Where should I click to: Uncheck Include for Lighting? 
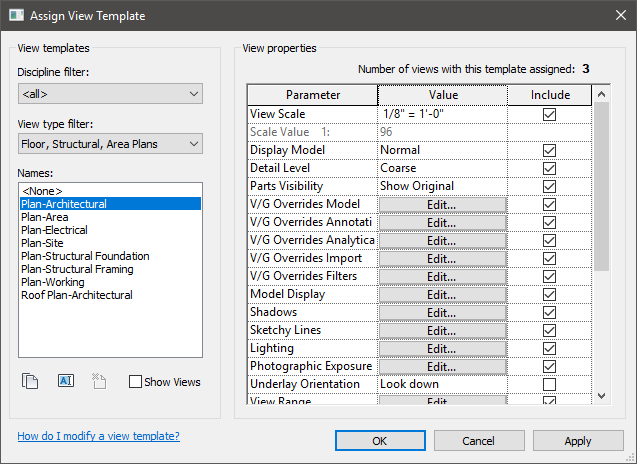point(549,349)
